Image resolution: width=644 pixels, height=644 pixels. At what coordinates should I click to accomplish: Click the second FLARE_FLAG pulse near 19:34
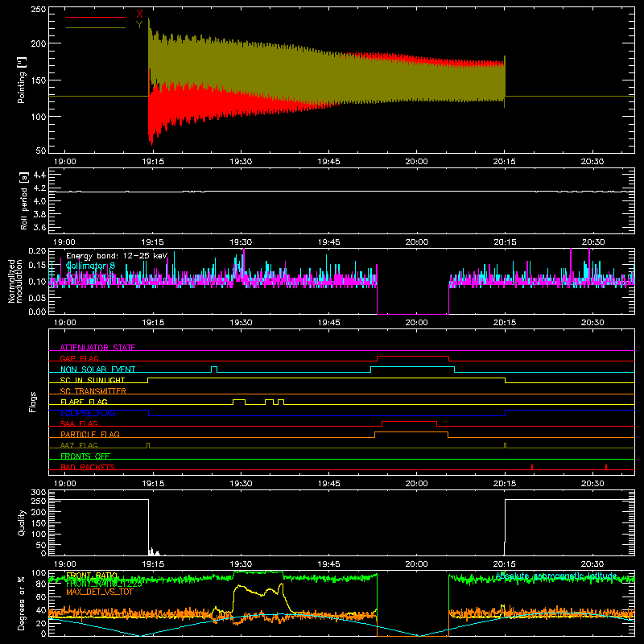[269, 402]
